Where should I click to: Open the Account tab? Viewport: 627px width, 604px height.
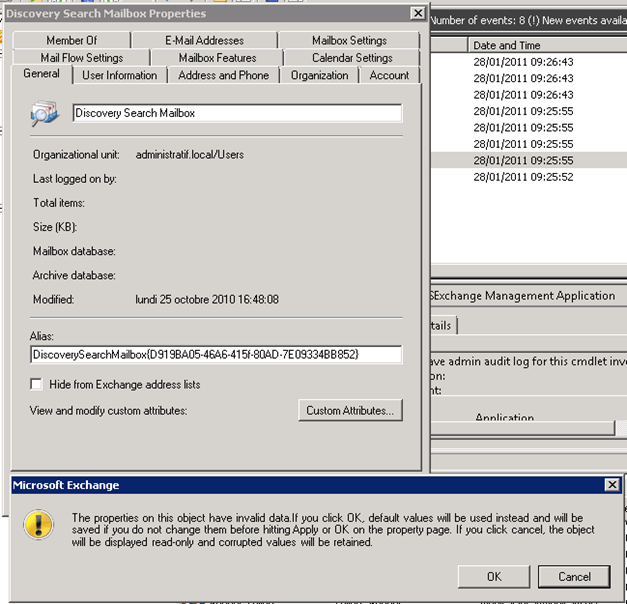pyautogui.click(x=389, y=75)
